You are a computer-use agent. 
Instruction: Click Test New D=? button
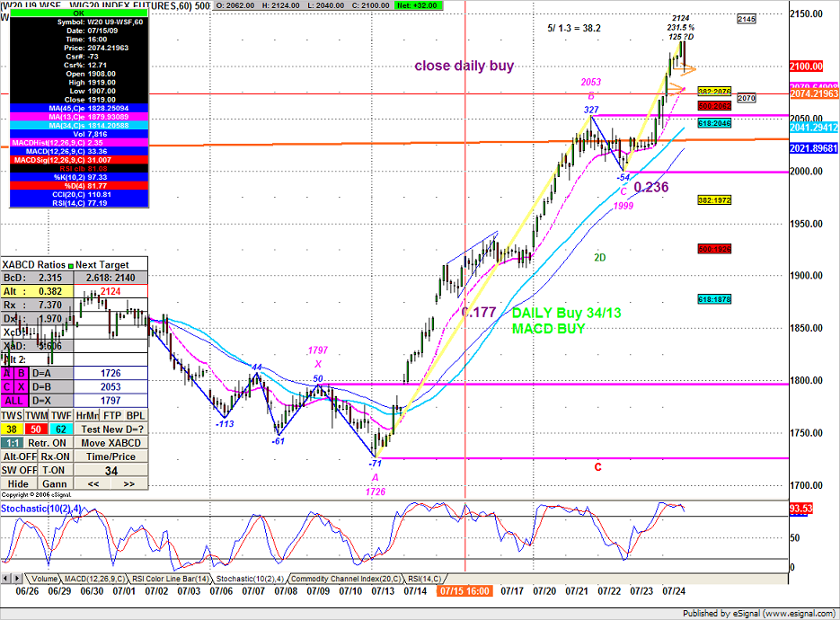coord(111,430)
